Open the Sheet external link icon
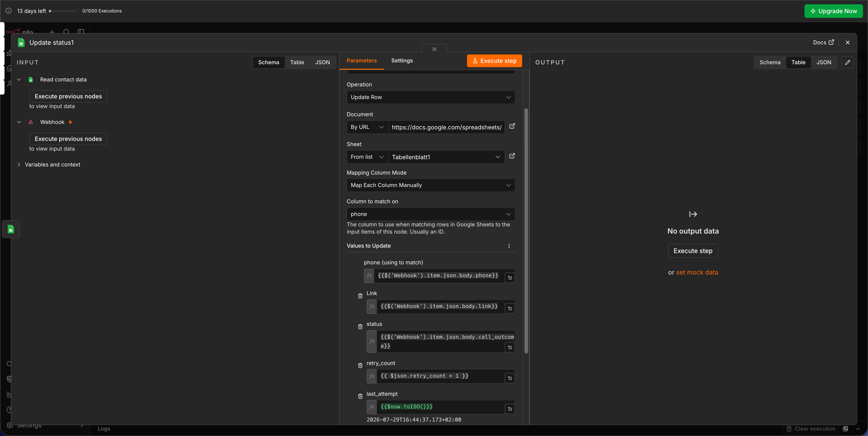The width and height of the screenshot is (868, 436). 512,156
